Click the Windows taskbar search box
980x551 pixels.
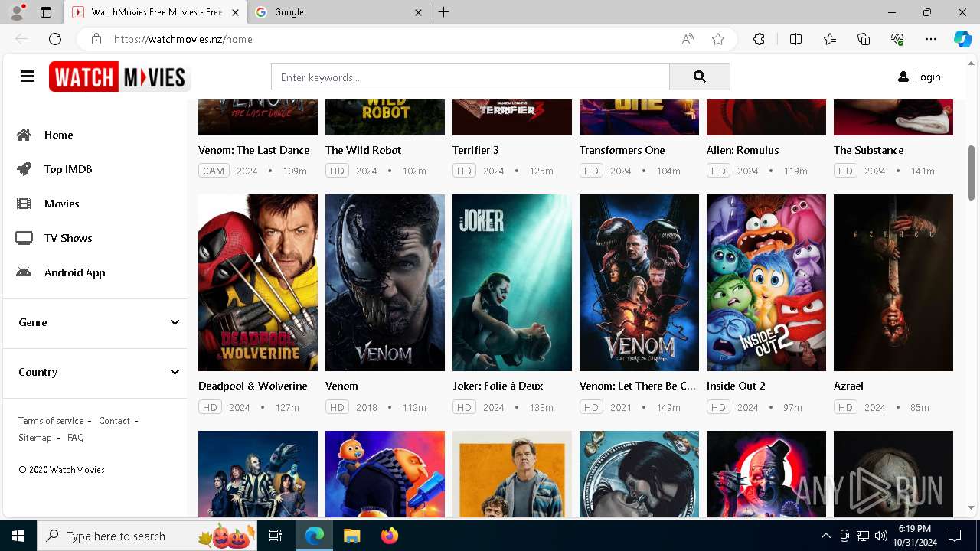coord(149,536)
